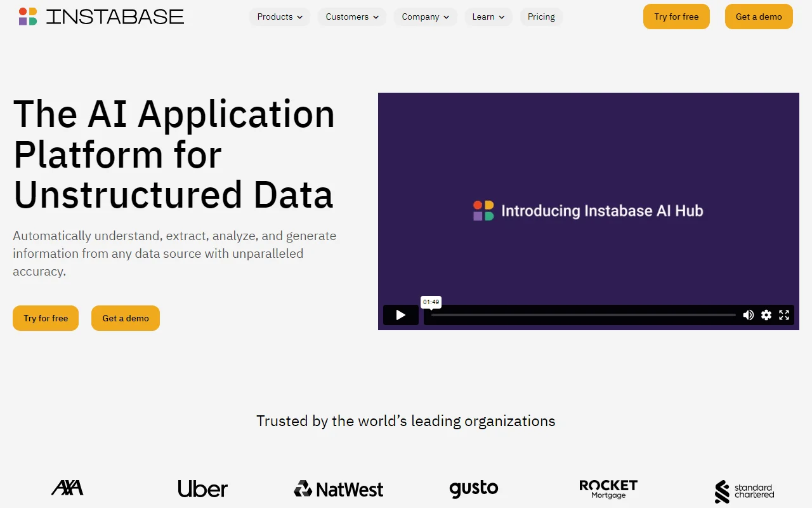The image size is (812, 508).
Task: Click Get a demo in the header
Action: [759, 17]
